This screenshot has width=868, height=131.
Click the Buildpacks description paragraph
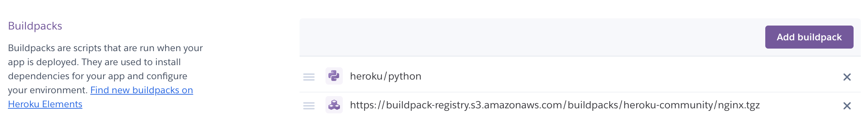105,76
